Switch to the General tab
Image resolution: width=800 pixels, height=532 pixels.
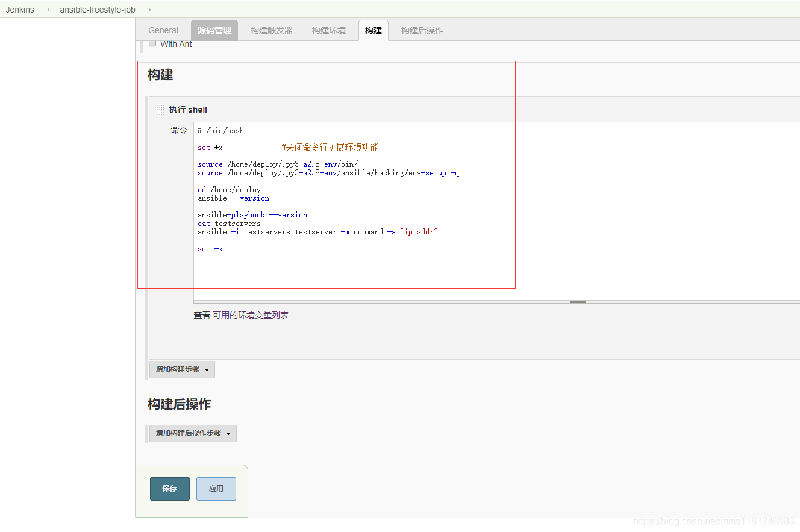pyautogui.click(x=163, y=30)
